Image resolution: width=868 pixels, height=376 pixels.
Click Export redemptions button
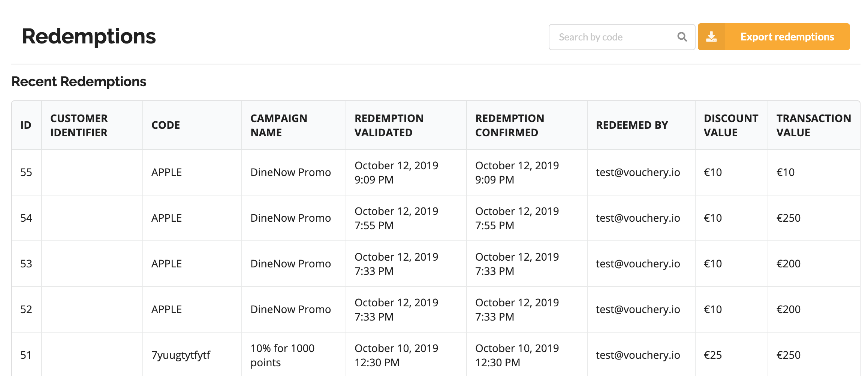787,37
